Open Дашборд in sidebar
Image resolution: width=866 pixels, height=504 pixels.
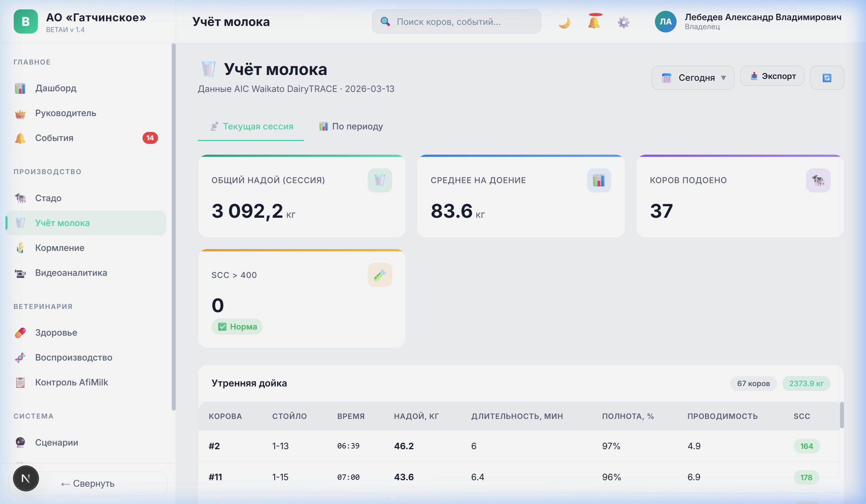pyautogui.click(x=56, y=88)
